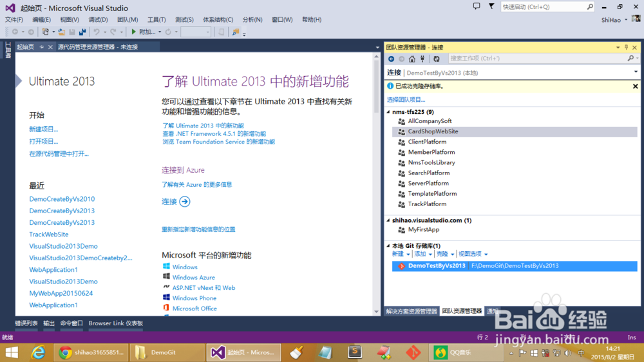This screenshot has height=362, width=644.
Task: Click the 选择团队项目... link
Action: tap(406, 99)
